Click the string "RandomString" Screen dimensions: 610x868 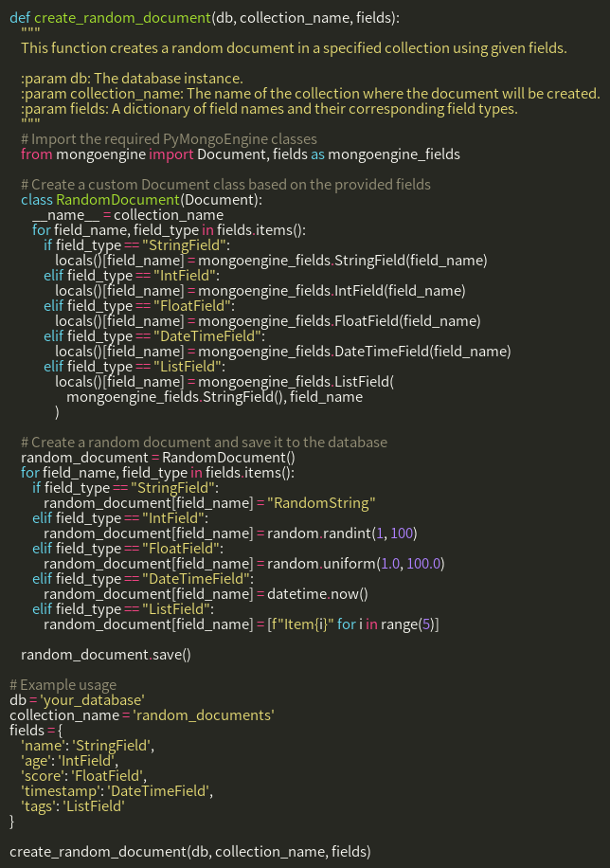(321, 502)
